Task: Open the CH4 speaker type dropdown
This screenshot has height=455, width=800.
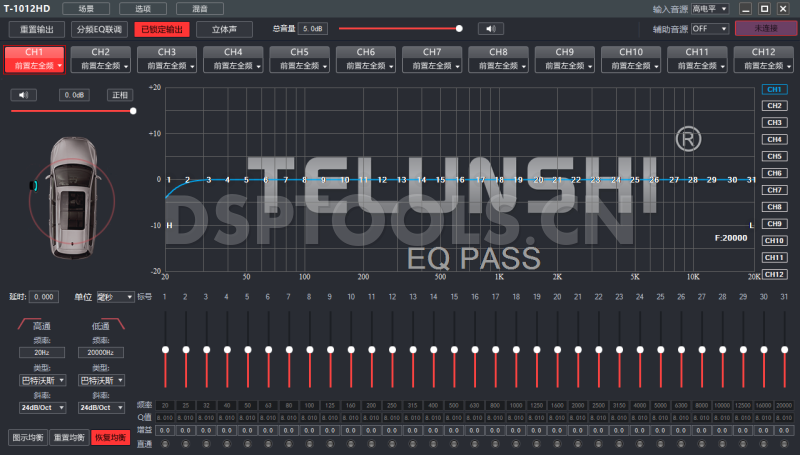Action: 233,66
